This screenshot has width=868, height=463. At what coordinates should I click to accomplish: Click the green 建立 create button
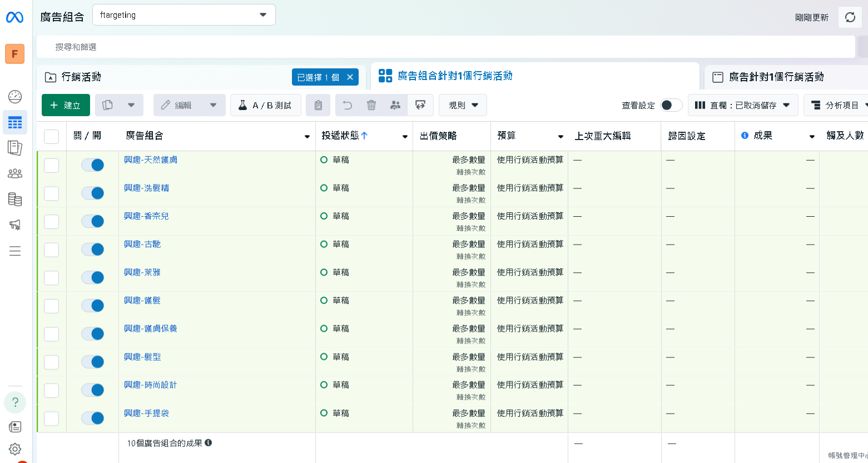[x=66, y=105]
